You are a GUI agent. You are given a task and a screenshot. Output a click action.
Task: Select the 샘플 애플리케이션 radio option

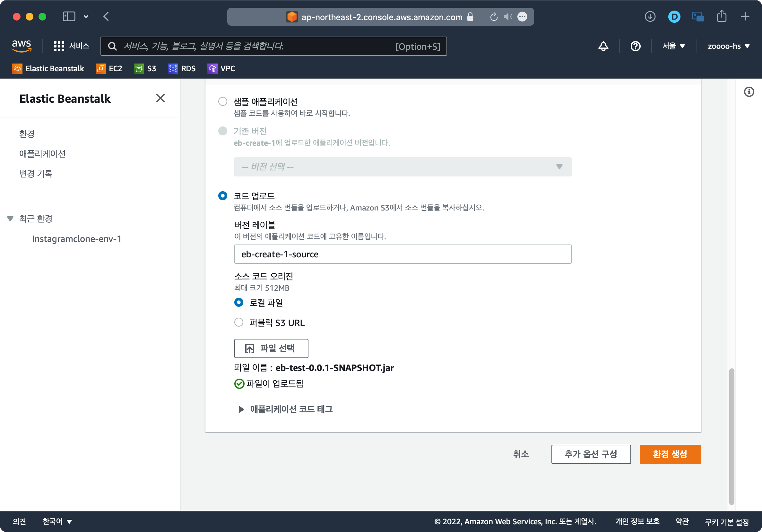(222, 101)
